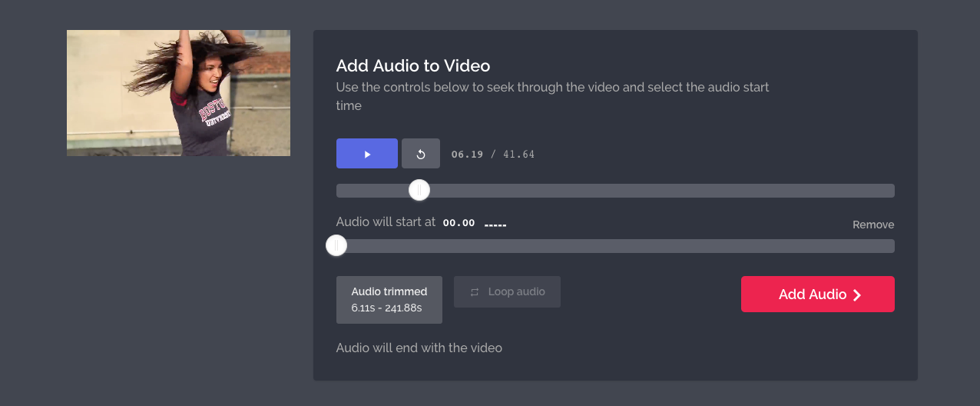Click the loop arrows icon
Screen dimensions: 980x406
pyautogui.click(x=475, y=292)
